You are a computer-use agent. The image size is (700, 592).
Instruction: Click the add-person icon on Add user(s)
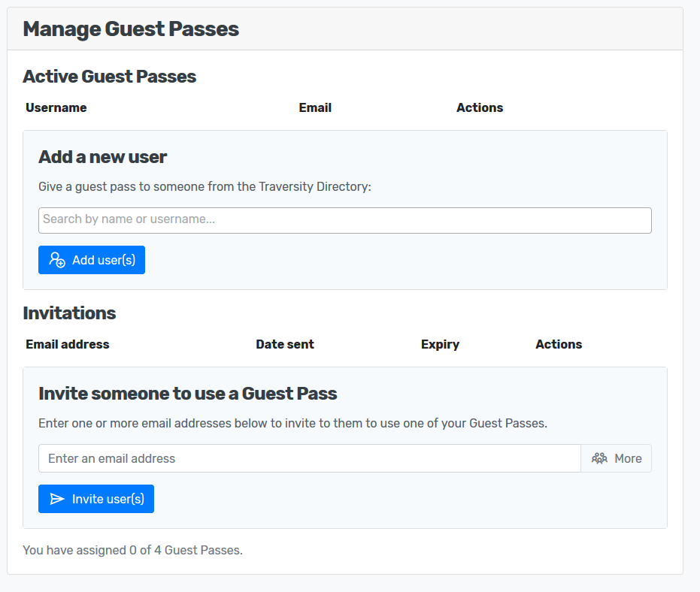pos(57,260)
